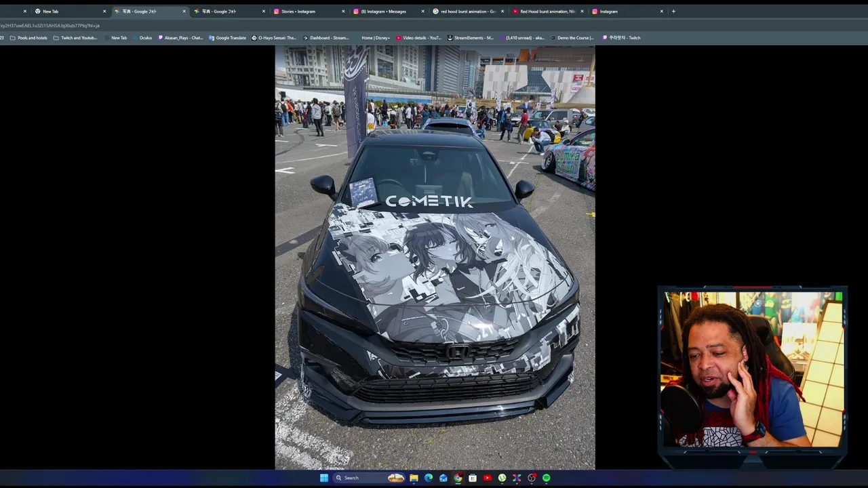Open the Google Translate bookmark
Screen dimensions: 868x488
point(227,38)
